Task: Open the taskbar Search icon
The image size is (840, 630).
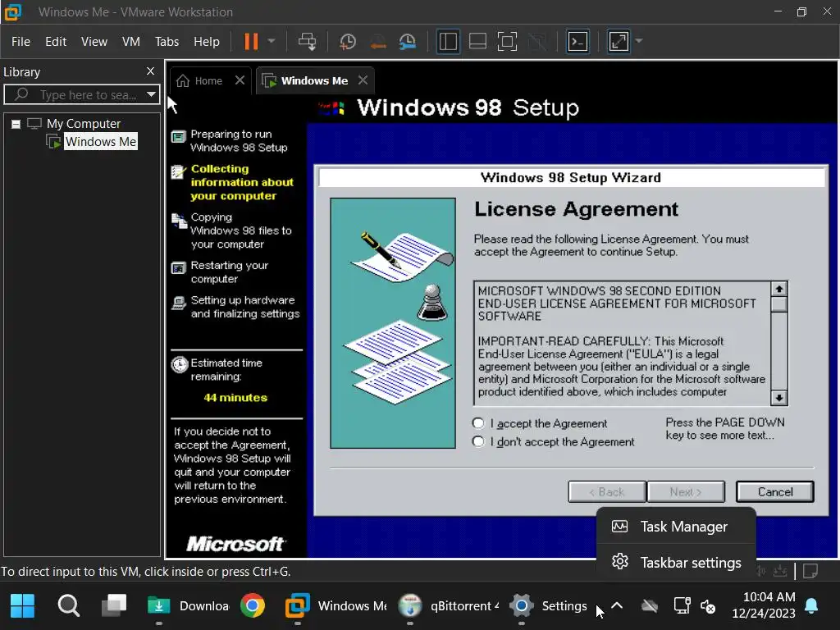Action: (69, 606)
